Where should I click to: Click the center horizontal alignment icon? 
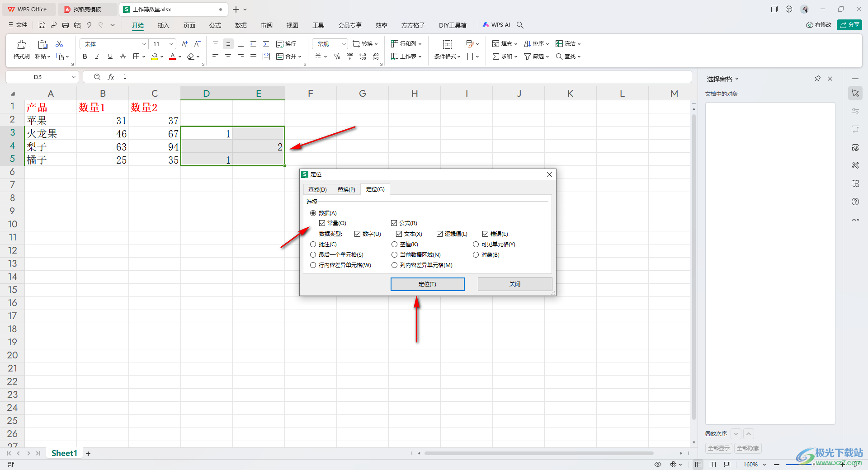(x=228, y=56)
